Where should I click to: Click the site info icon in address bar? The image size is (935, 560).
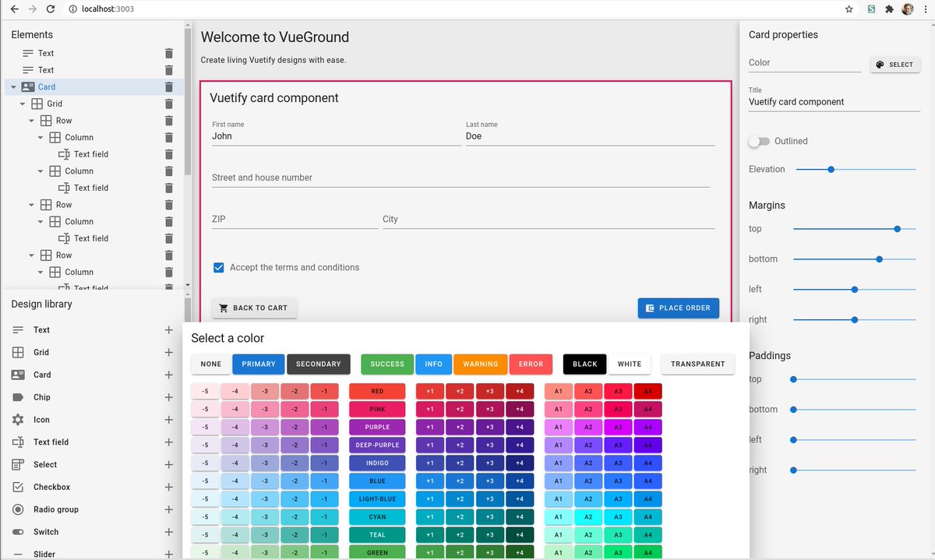[72, 9]
